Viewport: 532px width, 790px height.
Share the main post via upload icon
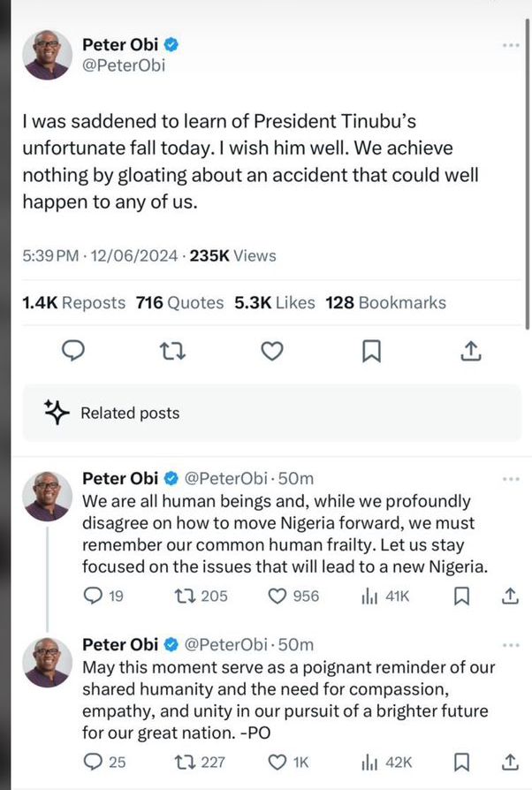(x=470, y=351)
